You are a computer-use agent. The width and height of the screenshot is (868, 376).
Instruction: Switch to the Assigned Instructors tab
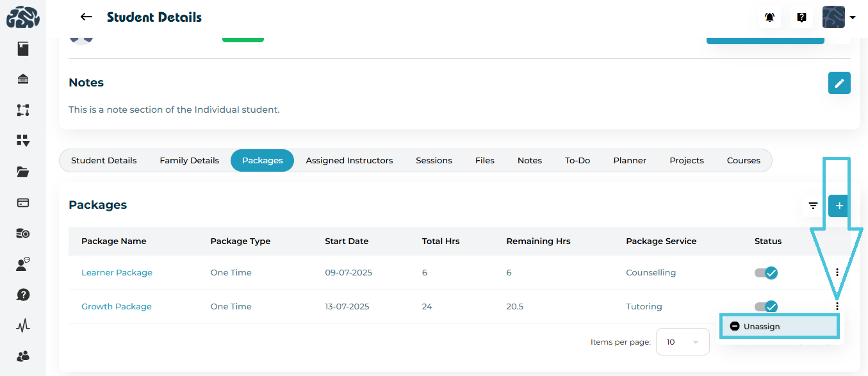[349, 161]
